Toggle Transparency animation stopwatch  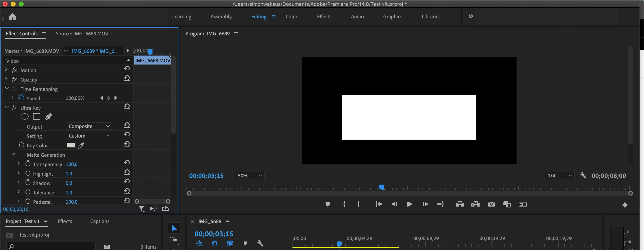pos(28,164)
